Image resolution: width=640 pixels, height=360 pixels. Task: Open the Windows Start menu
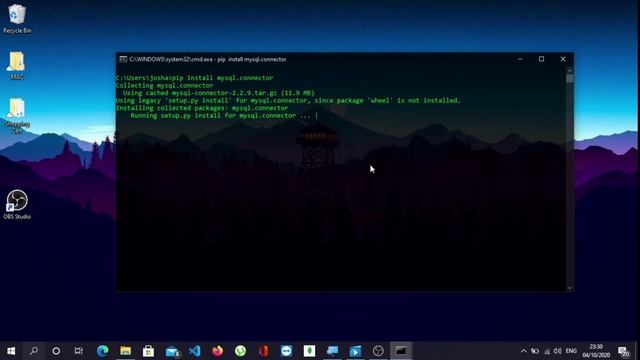11,351
